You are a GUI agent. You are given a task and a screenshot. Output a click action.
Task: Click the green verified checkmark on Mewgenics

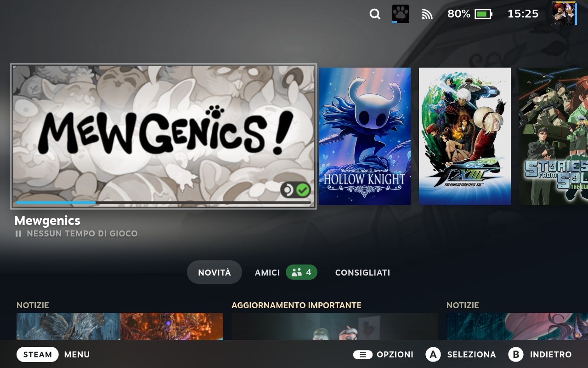click(303, 190)
